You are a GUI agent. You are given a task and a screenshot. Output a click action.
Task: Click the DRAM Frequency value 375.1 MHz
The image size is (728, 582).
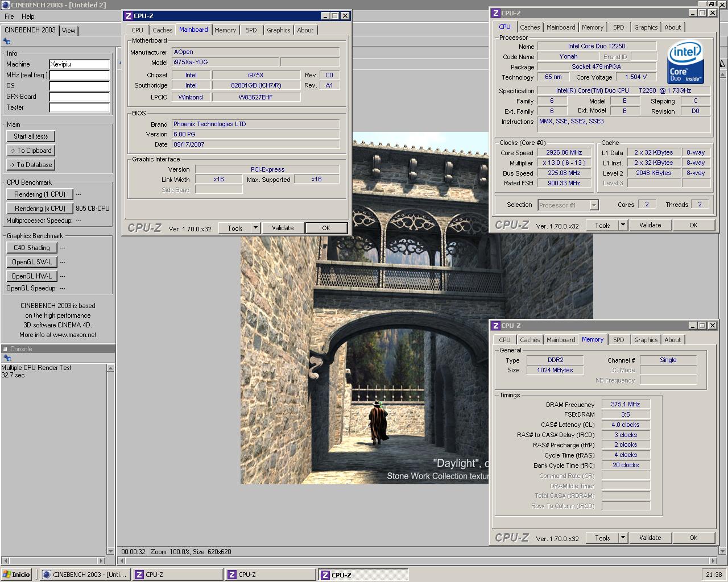click(x=626, y=404)
